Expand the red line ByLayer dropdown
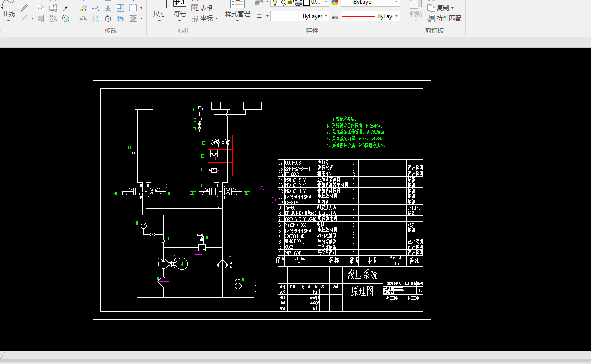Image resolution: width=591 pixels, height=364 pixels. pos(396,16)
